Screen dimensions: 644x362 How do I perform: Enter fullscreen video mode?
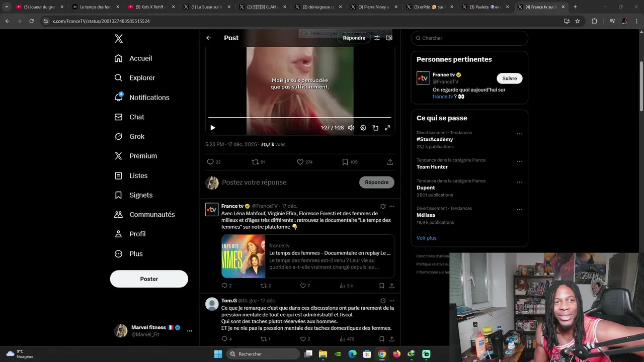pos(387,128)
